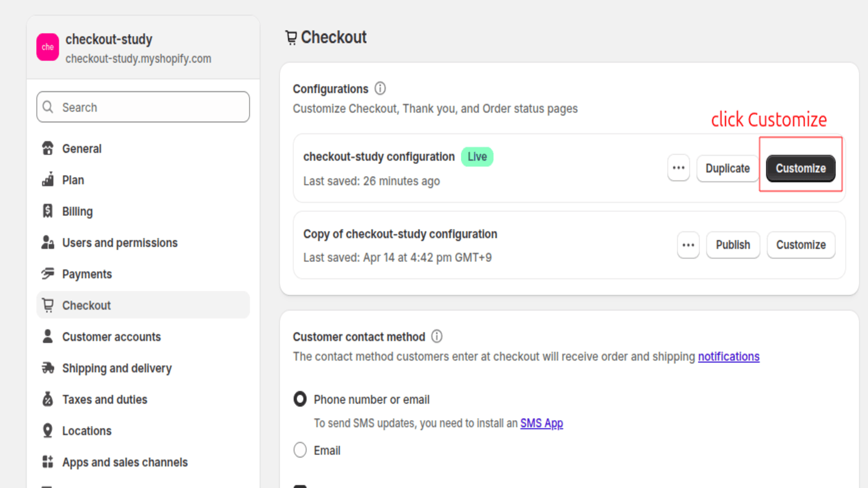The image size is (868, 488).
Task: Click the Apps and sales channels icon
Action: point(48,462)
